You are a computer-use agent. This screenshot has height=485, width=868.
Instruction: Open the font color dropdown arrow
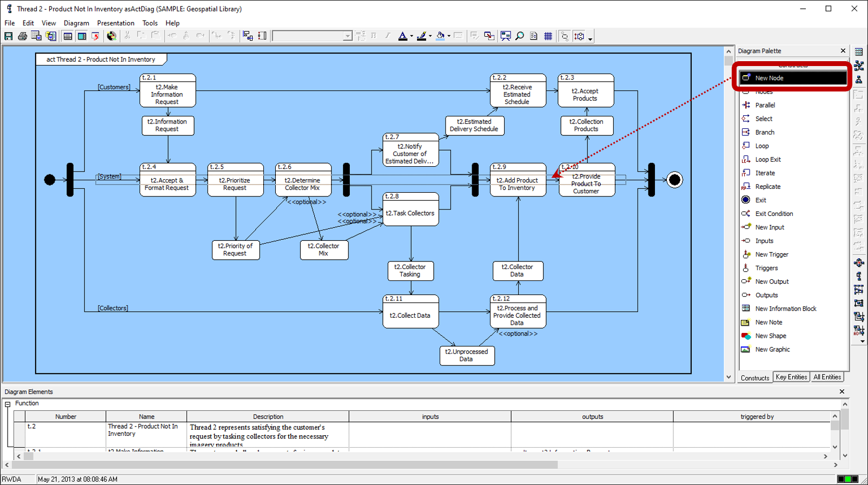point(412,37)
